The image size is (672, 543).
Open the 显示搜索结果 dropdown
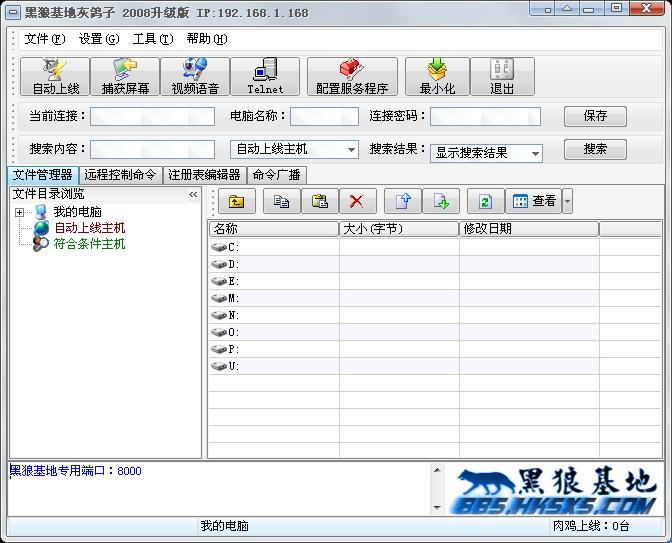pyautogui.click(x=535, y=154)
